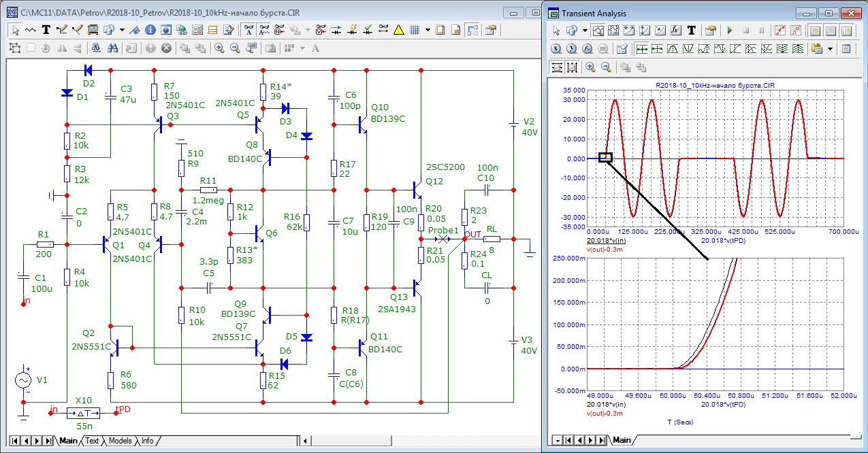The width and height of the screenshot is (868, 453).
Task: Expand the Graphics dropdown arrow in Transient Analysis
Action: pos(585,31)
